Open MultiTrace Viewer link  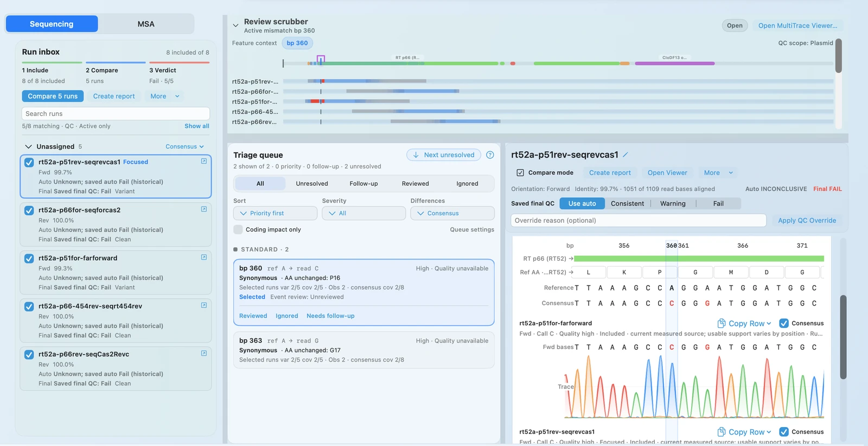click(x=797, y=25)
